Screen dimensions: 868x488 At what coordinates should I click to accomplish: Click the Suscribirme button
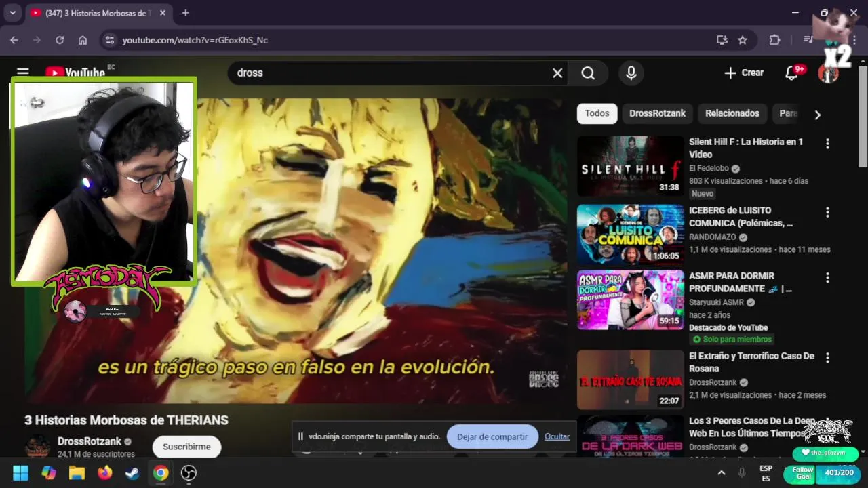[186, 447]
